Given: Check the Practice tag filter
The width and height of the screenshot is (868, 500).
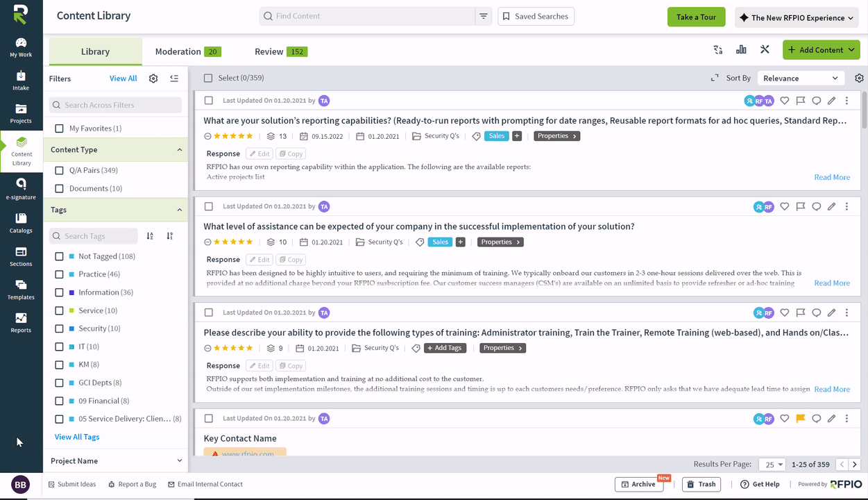Looking at the screenshot, I should [59, 274].
